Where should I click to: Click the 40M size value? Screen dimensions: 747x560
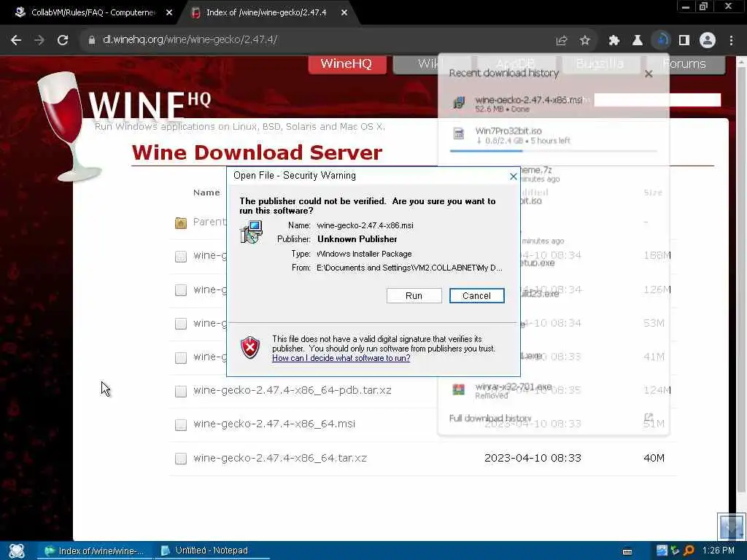[x=654, y=458]
